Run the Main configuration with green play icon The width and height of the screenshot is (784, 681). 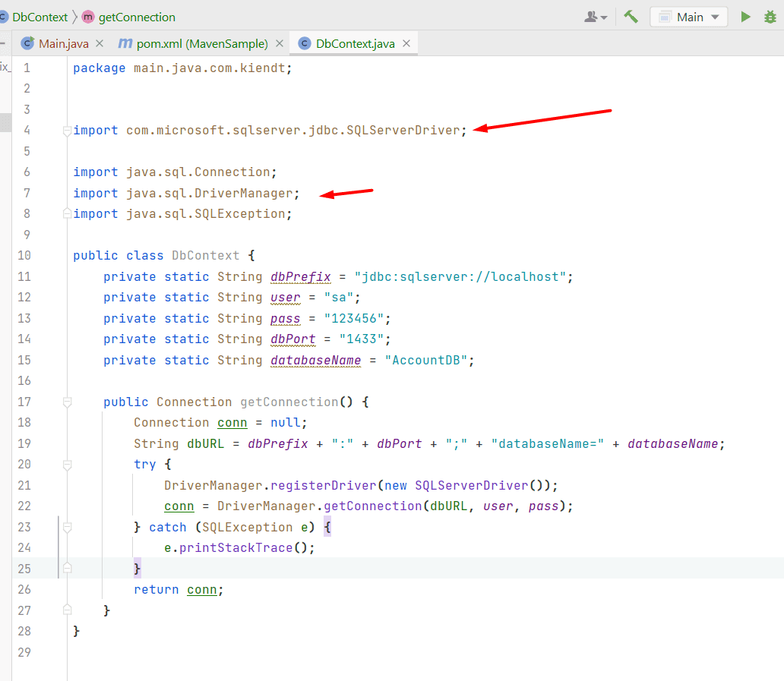tap(745, 17)
